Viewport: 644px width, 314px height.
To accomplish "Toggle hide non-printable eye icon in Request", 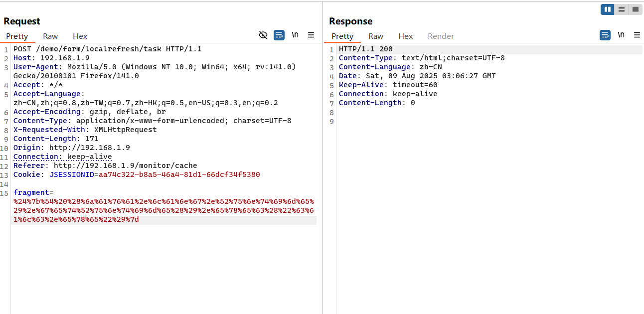I will click(x=263, y=35).
